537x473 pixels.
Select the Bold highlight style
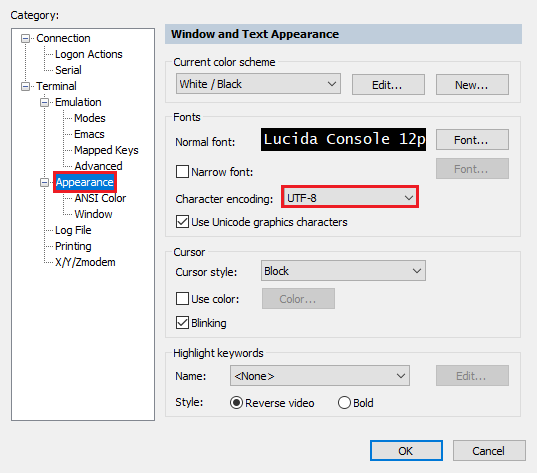pyautogui.click(x=344, y=403)
